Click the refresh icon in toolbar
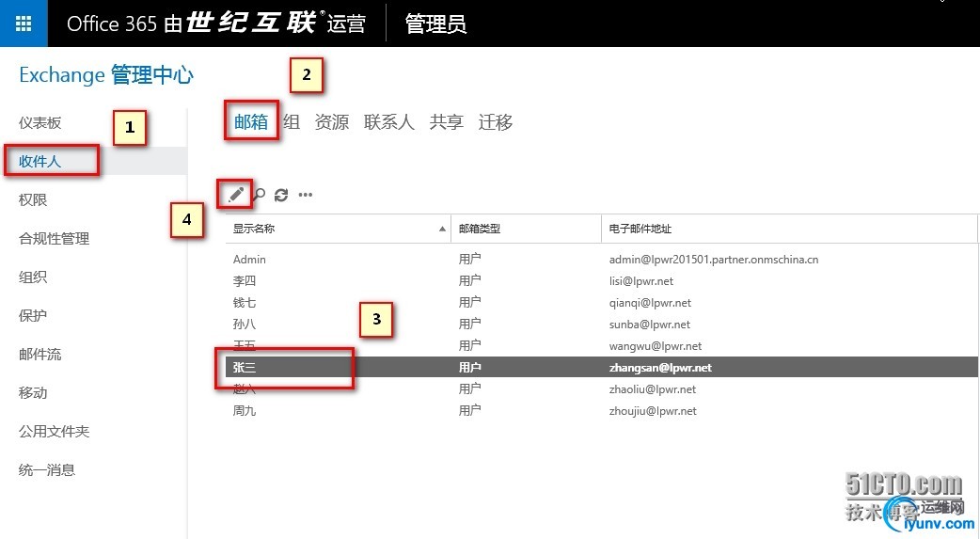This screenshot has width=980, height=539. (281, 195)
